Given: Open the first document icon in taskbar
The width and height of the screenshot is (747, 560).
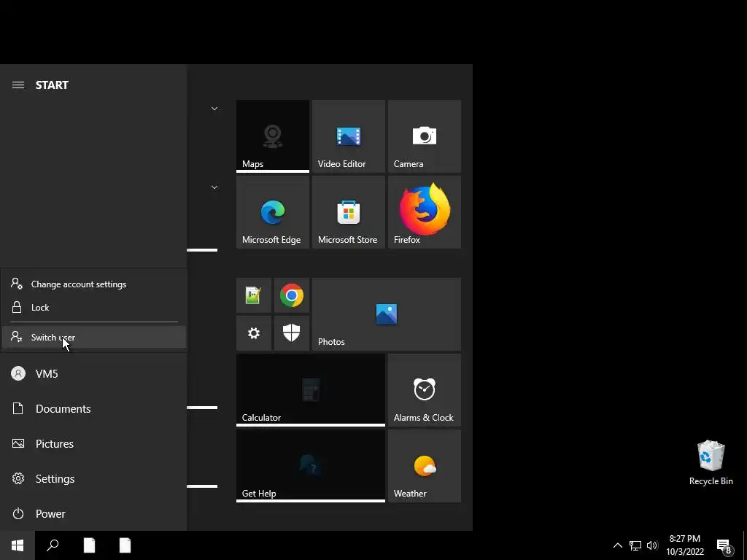Looking at the screenshot, I should point(89,545).
